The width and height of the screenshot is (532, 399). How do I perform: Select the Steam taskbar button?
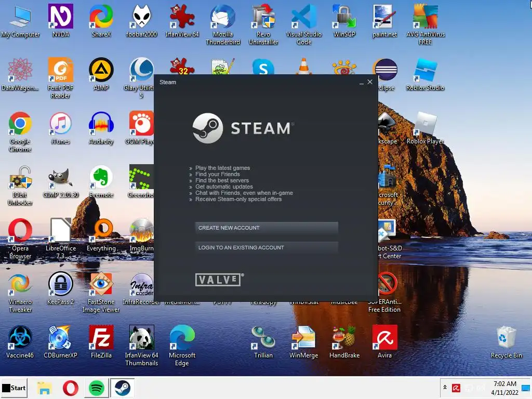click(x=122, y=388)
